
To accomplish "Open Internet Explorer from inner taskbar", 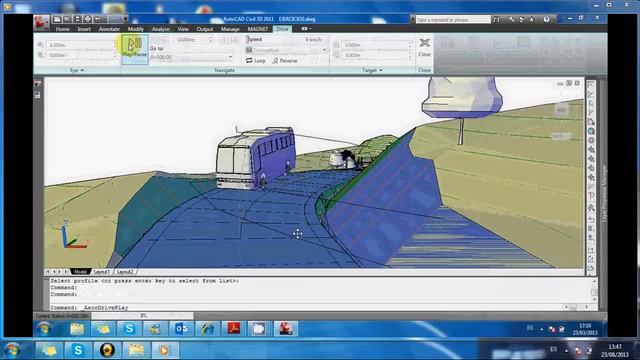I will tap(207, 329).
